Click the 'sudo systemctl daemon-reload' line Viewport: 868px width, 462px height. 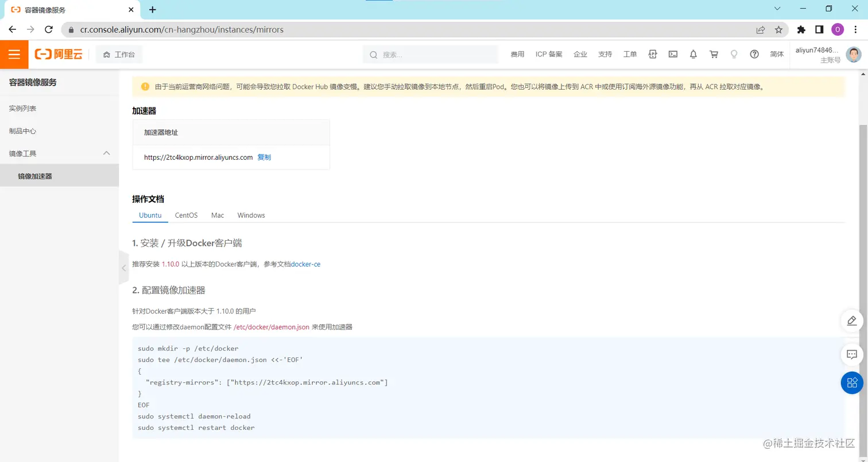pyautogui.click(x=194, y=416)
